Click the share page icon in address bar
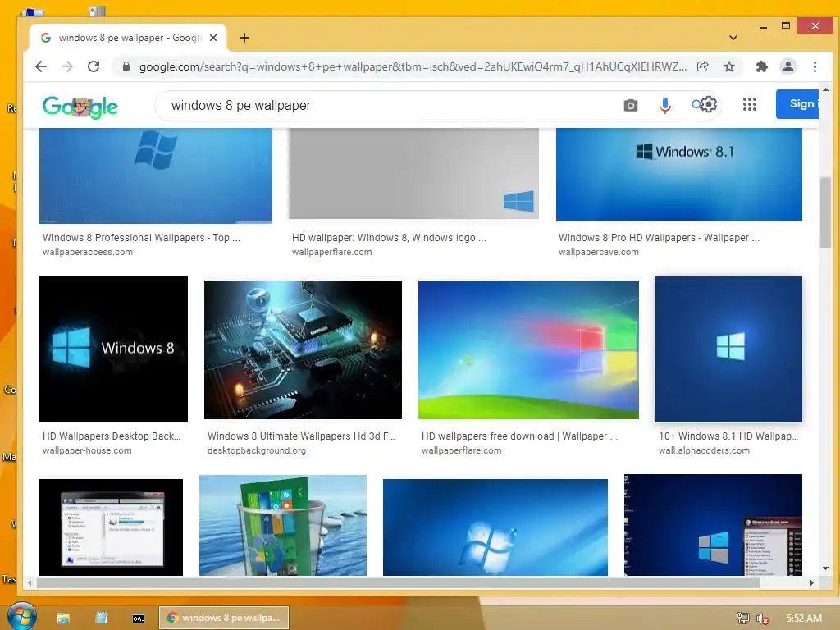The height and width of the screenshot is (630, 840). 703,66
